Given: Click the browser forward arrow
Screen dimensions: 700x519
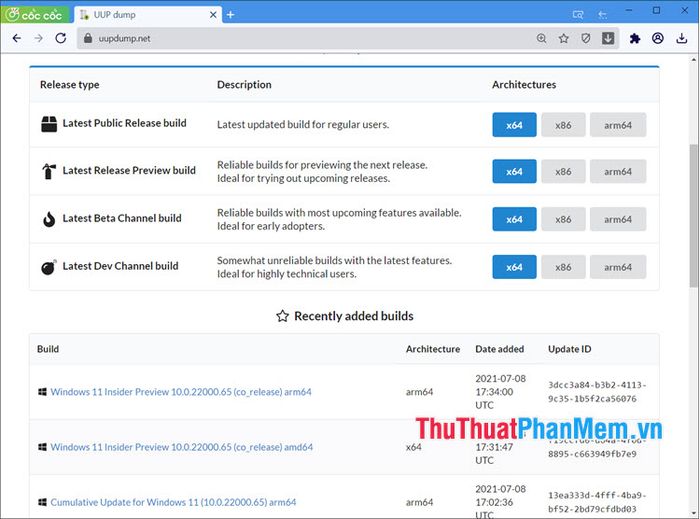Looking at the screenshot, I should [x=39, y=38].
